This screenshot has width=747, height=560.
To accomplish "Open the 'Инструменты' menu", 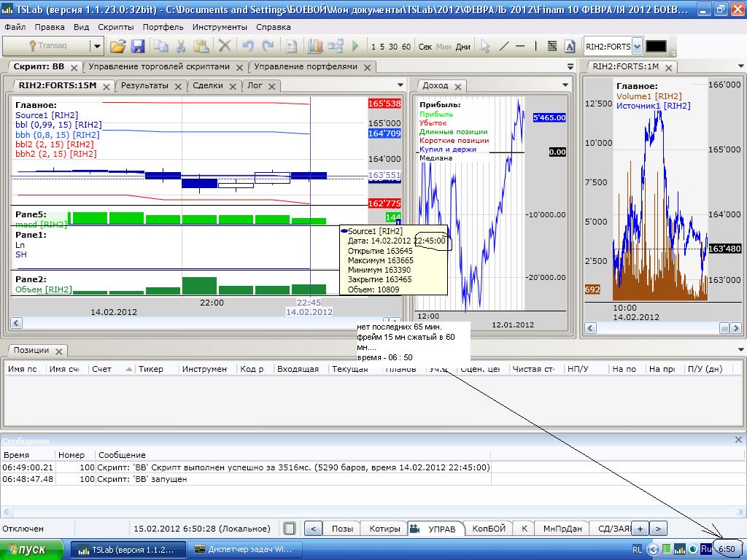I will click(220, 27).
